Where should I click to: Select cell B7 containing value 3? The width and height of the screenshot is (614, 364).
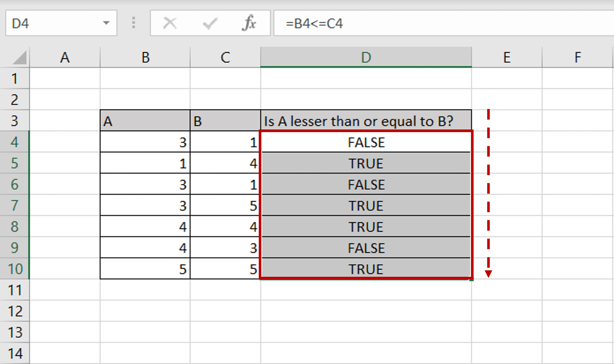click(x=145, y=205)
